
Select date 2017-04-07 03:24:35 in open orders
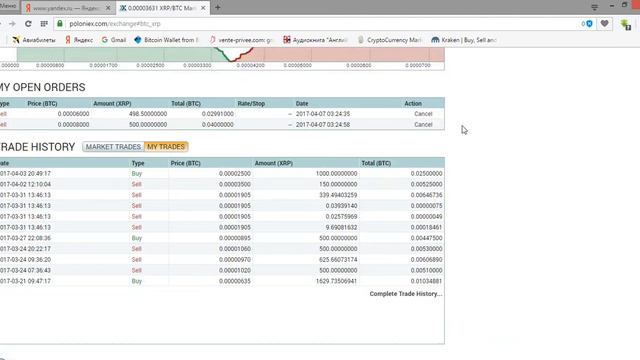(323, 114)
